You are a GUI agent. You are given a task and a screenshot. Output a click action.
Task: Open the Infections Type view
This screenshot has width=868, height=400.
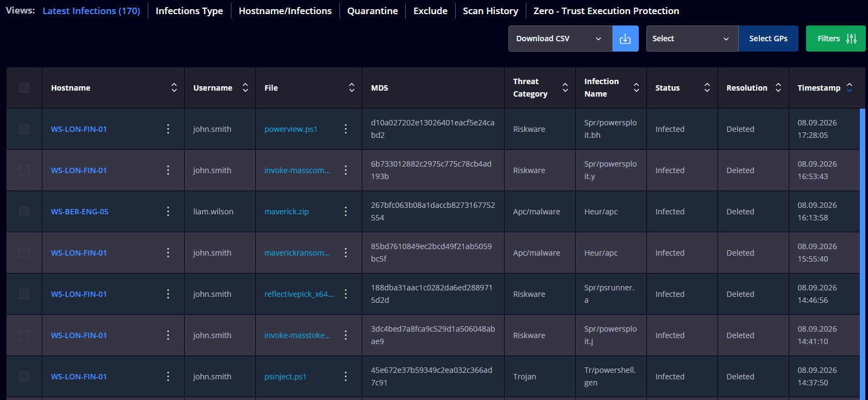click(x=189, y=11)
